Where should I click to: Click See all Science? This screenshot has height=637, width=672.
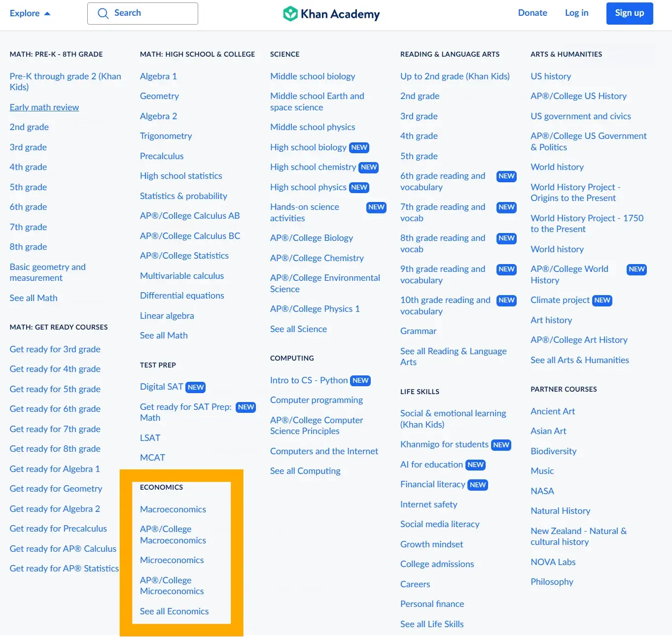coord(298,329)
